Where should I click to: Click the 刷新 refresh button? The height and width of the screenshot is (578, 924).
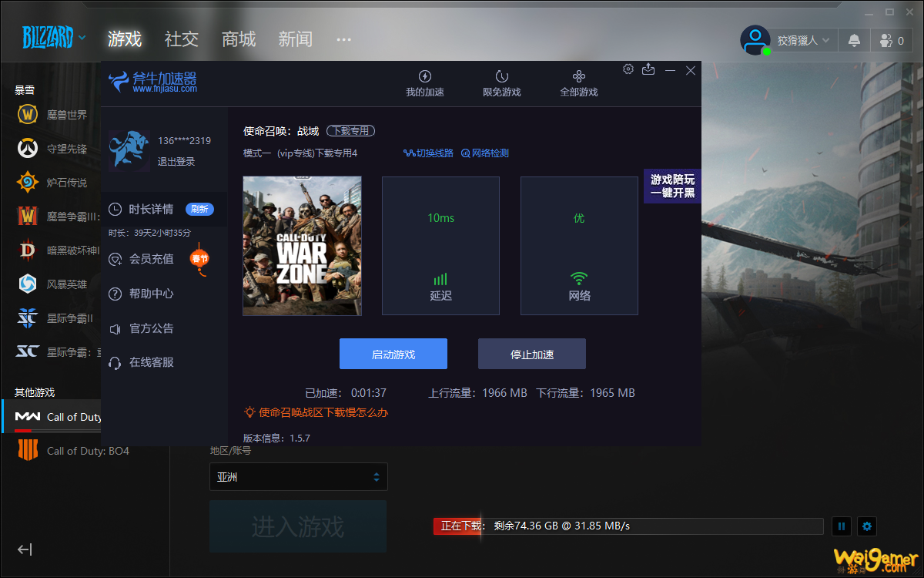[x=199, y=209]
